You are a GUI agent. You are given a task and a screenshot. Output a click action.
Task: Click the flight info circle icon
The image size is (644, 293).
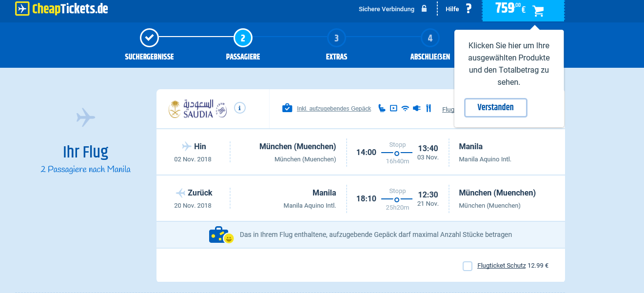pos(239,108)
